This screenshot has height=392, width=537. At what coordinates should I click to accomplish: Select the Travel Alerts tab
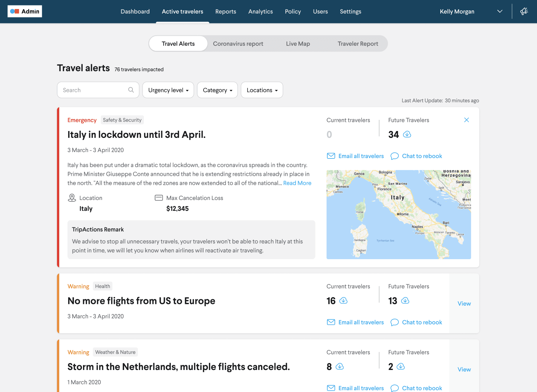pyautogui.click(x=178, y=44)
